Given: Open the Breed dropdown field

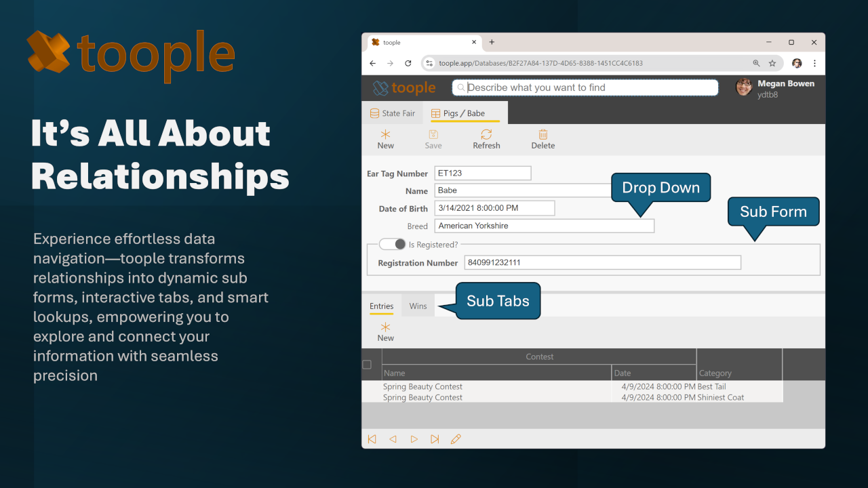Looking at the screenshot, I should (545, 226).
